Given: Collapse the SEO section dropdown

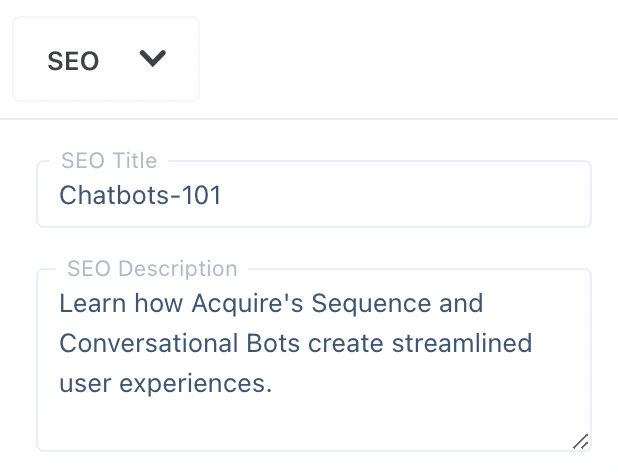Looking at the screenshot, I should pos(106,59).
